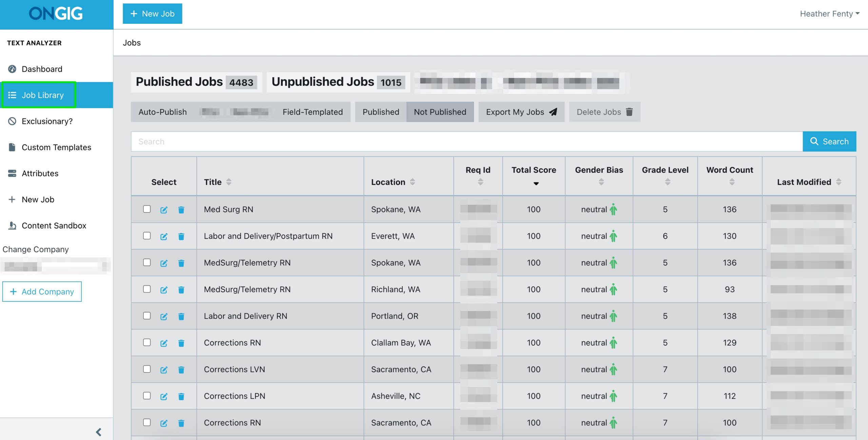
Task: Delete Labor and Delivery RN Portland job
Action: 181,317
